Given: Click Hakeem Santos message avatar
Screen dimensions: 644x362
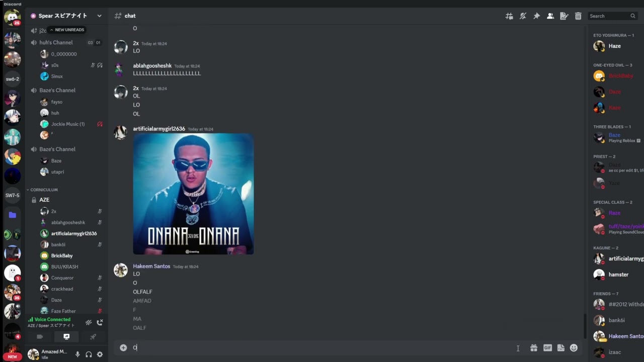Looking at the screenshot, I should point(121,270).
